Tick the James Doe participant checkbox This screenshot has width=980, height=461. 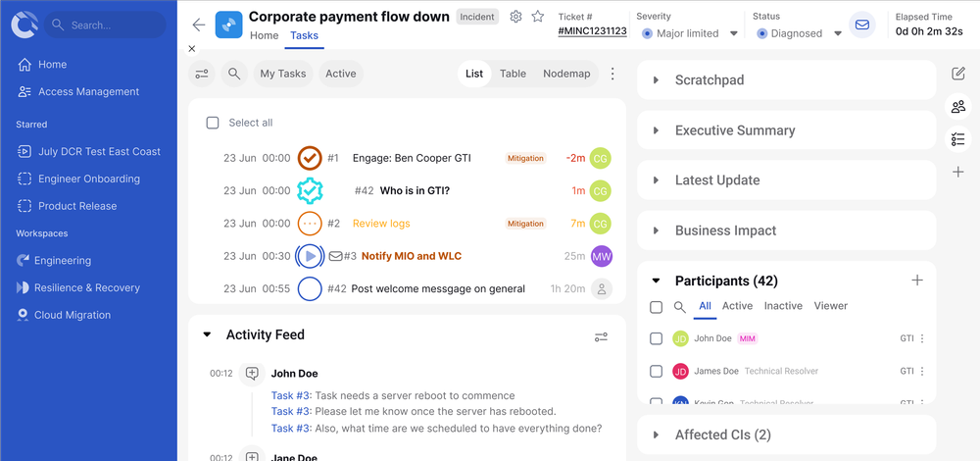click(x=657, y=371)
